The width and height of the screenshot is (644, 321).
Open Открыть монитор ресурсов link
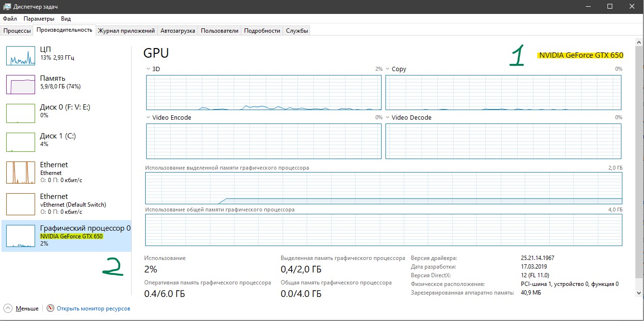point(93,309)
